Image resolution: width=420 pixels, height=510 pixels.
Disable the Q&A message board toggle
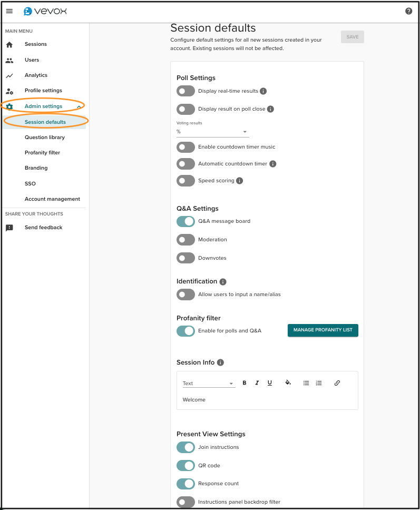point(186,221)
